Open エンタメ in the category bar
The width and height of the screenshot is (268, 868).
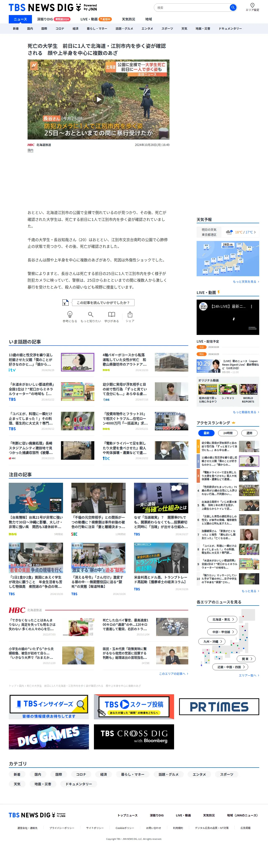(147, 29)
